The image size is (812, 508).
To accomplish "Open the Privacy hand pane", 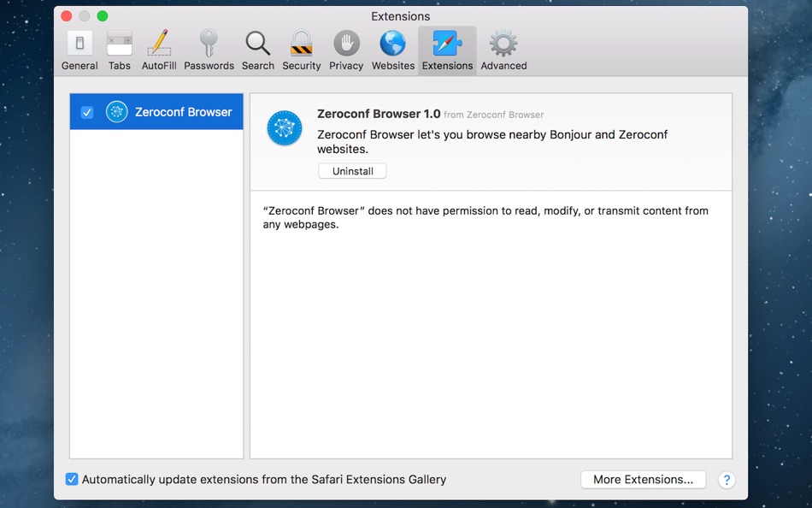I will click(346, 50).
